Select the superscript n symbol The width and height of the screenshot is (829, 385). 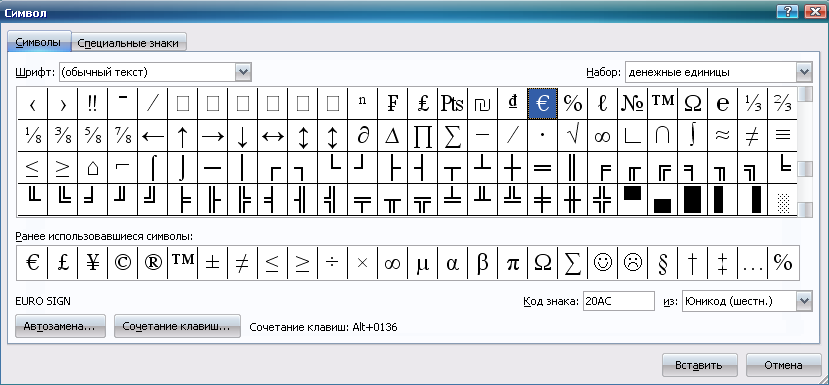(x=363, y=104)
